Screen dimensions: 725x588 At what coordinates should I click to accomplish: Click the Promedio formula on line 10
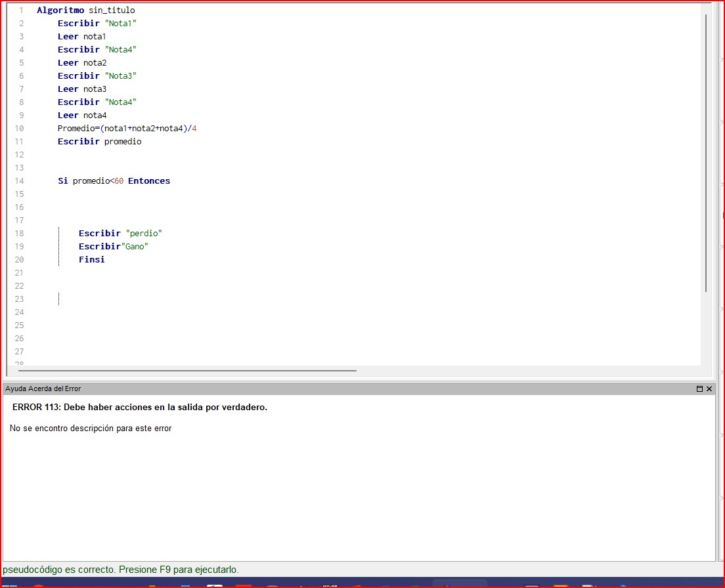pyautogui.click(x=127, y=129)
